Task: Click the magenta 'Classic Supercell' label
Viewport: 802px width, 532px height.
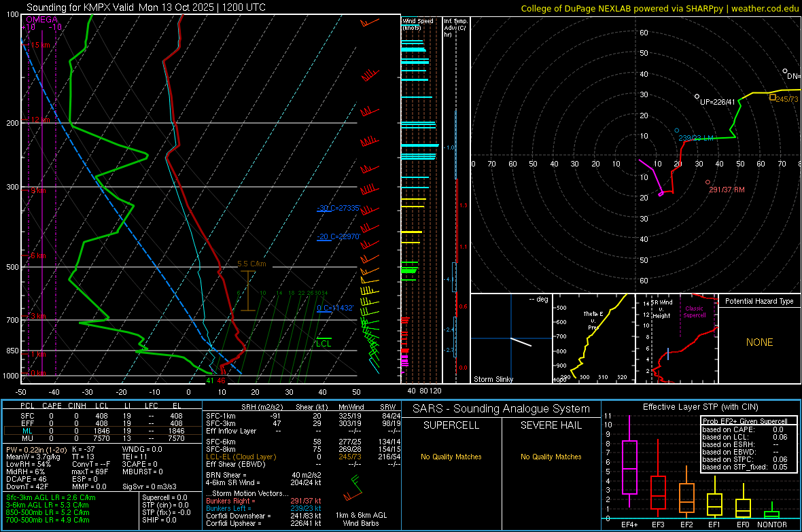Action: click(694, 312)
